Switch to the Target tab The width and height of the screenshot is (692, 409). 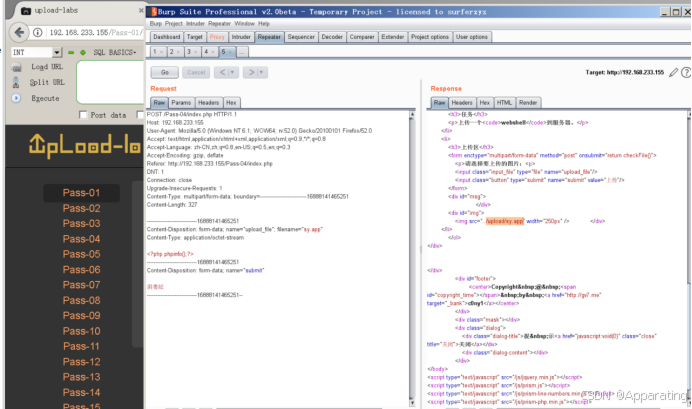(x=195, y=37)
